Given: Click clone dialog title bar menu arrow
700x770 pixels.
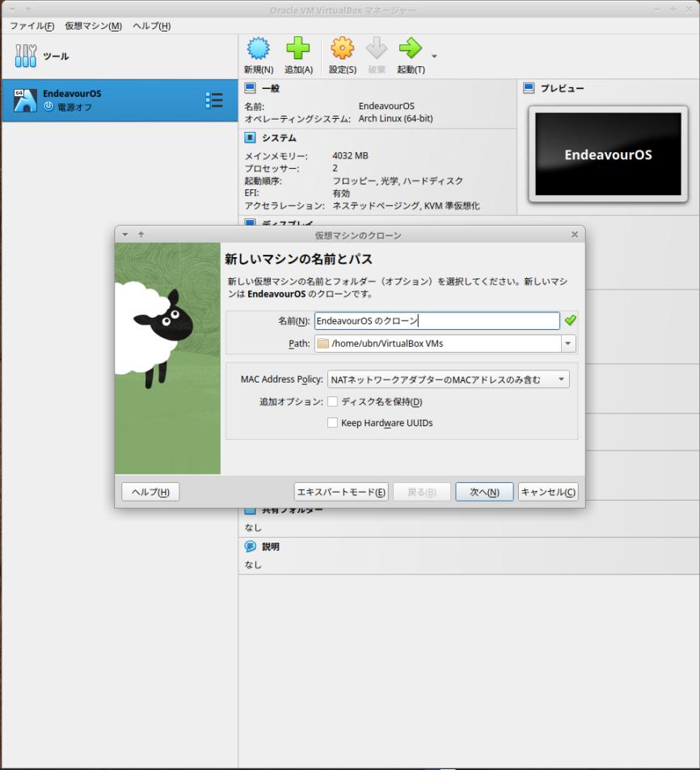Looking at the screenshot, I should point(125,235).
